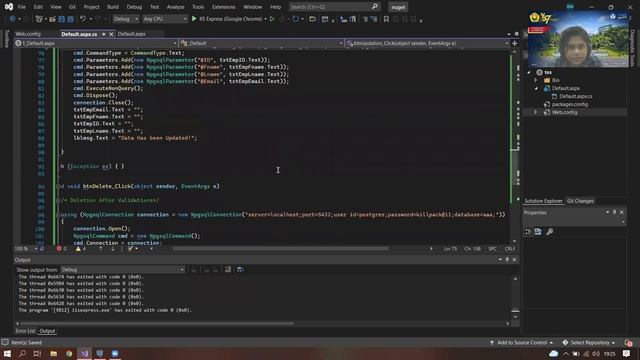The width and height of the screenshot is (640, 360).
Task: Open the editor zoom 100 % dropdown
Action: (x=26, y=248)
